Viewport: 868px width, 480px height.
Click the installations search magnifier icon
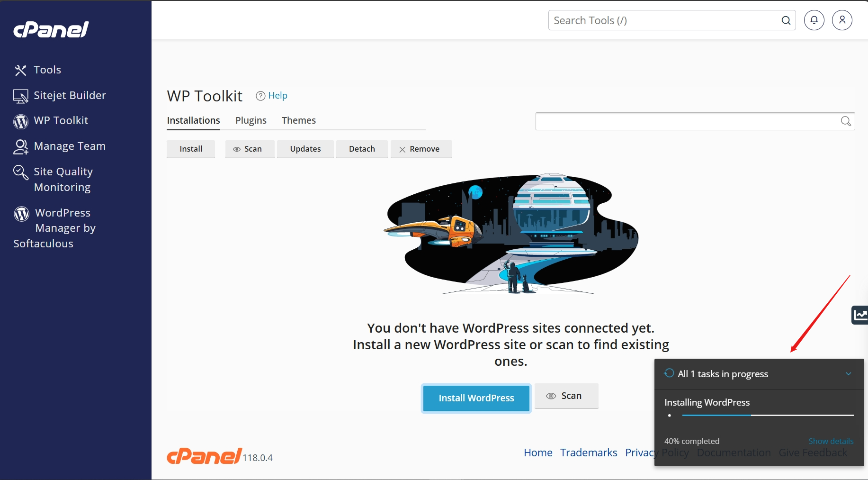coord(846,121)
